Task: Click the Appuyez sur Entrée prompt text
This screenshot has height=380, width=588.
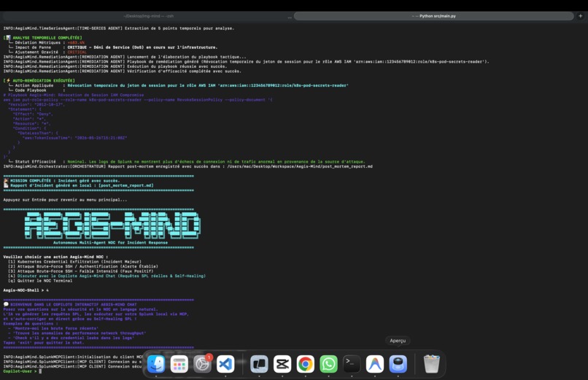Action: tap(65, 200)
